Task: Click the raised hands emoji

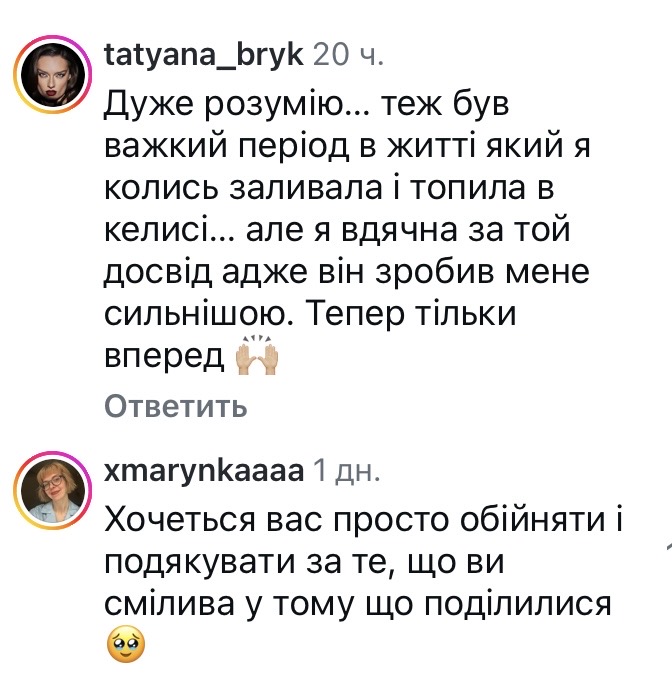Action: click(x=255, y=359)
